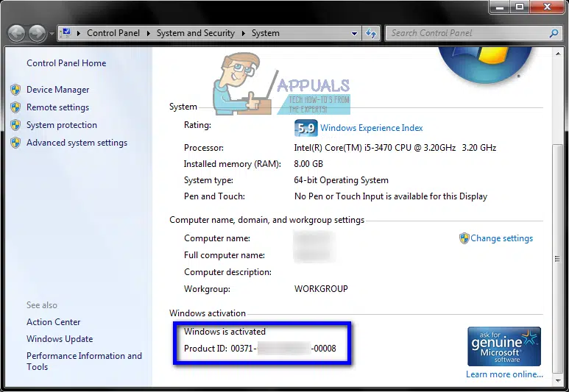
Task: Click the genuine Microsoft software badge
Action: 504,346
